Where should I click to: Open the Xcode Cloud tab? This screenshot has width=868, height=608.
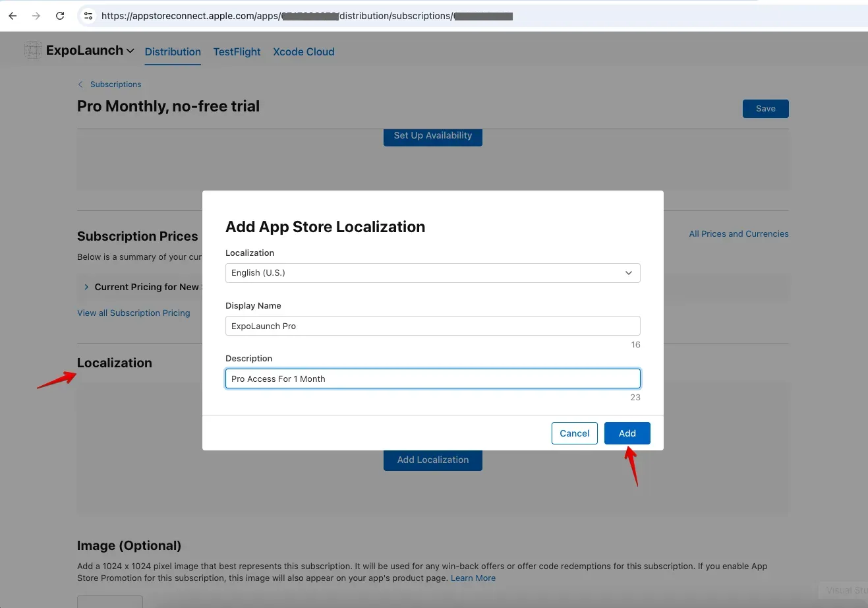[304, 51]
